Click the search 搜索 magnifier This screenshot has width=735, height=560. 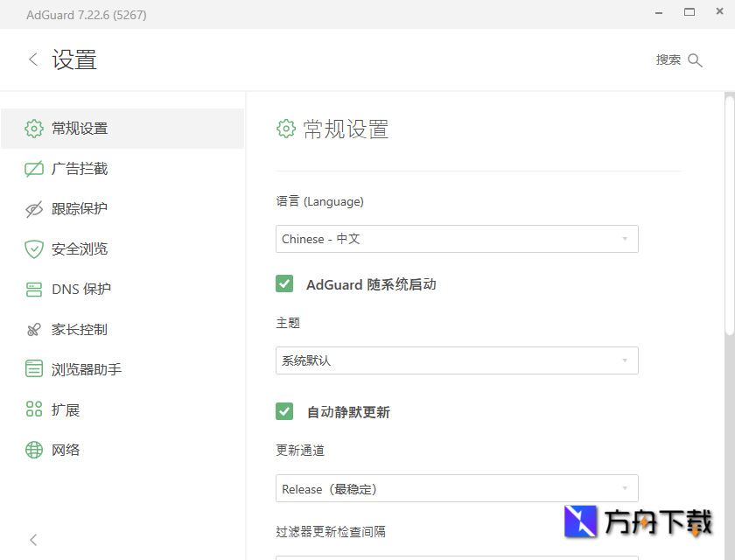[696, 59]
